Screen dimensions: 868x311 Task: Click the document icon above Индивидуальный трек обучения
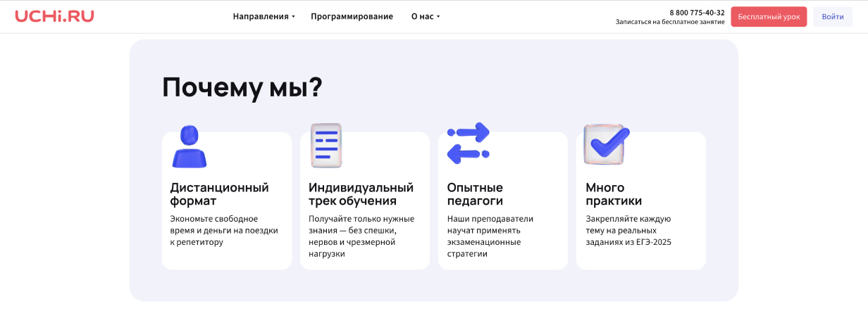pyautogui.click(x=326, y=146)
